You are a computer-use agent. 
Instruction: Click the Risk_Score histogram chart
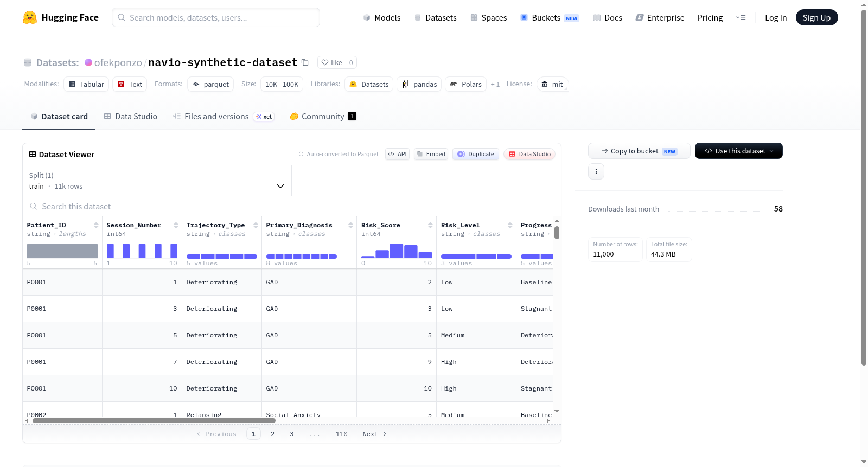coord(397,251)
